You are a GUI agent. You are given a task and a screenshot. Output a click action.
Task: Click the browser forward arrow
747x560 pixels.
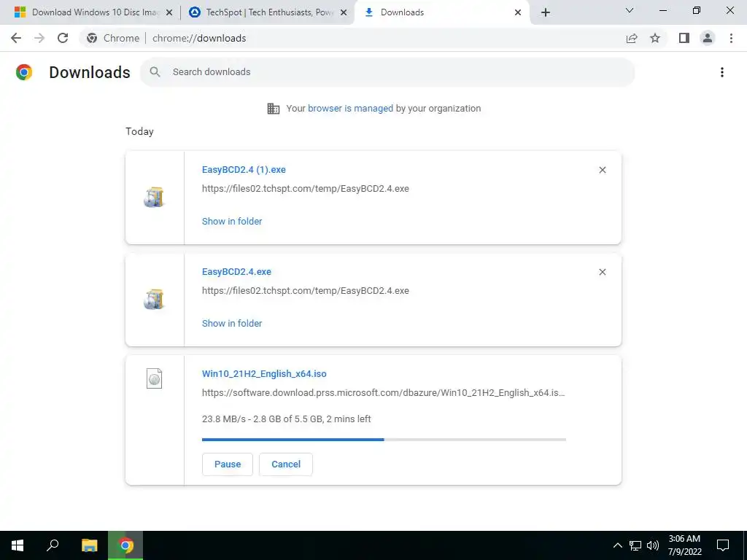coord(39,38)
